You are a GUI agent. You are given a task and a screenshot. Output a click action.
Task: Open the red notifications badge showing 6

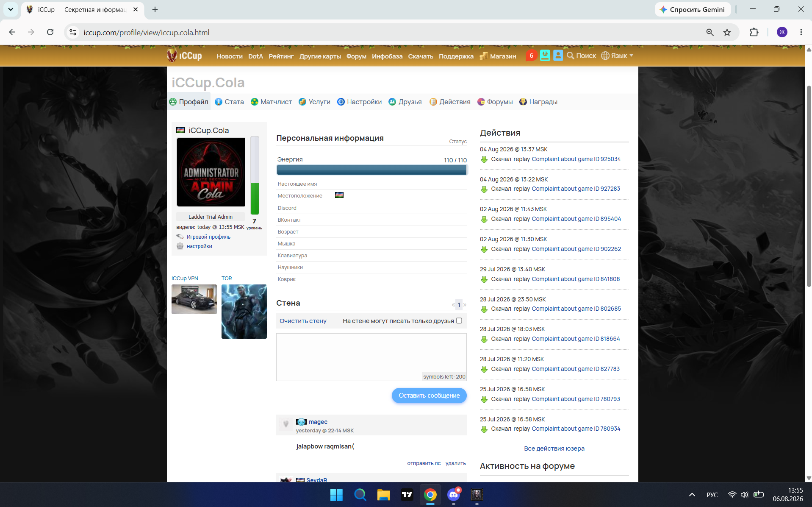click(x=531, y=56)
